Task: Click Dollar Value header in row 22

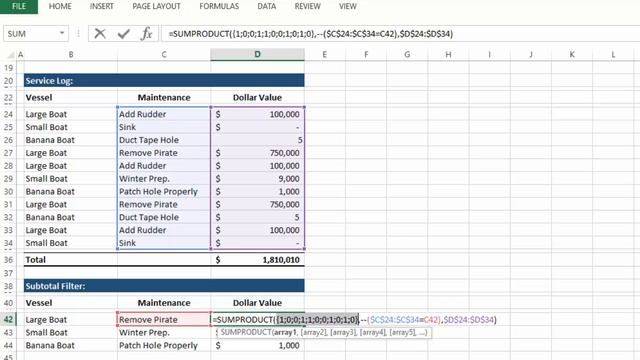Action: [257, 98]
